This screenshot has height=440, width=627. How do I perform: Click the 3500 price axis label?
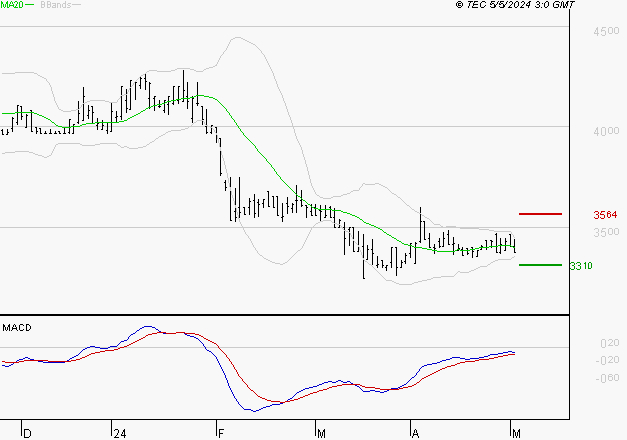point(606,232)
